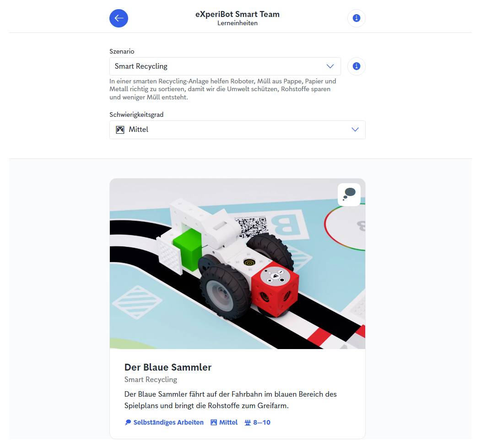Open the Schwierigkeitsgrad Mittel dropdown
Viewport: 481px width, 448px height.
(x=238, y=130)
